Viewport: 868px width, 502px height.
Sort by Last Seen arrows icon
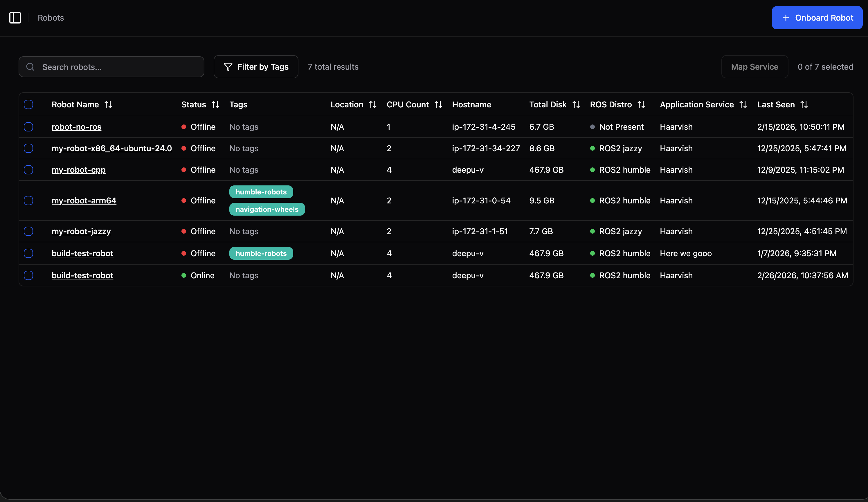pyautogui.click(x=804, y=104)
